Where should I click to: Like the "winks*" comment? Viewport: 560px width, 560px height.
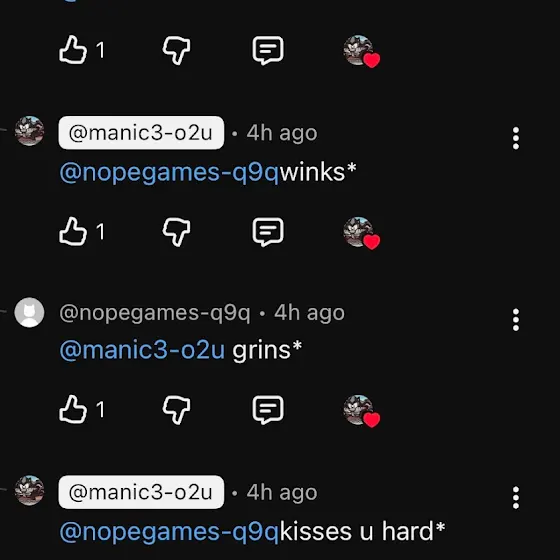(73, 231)
